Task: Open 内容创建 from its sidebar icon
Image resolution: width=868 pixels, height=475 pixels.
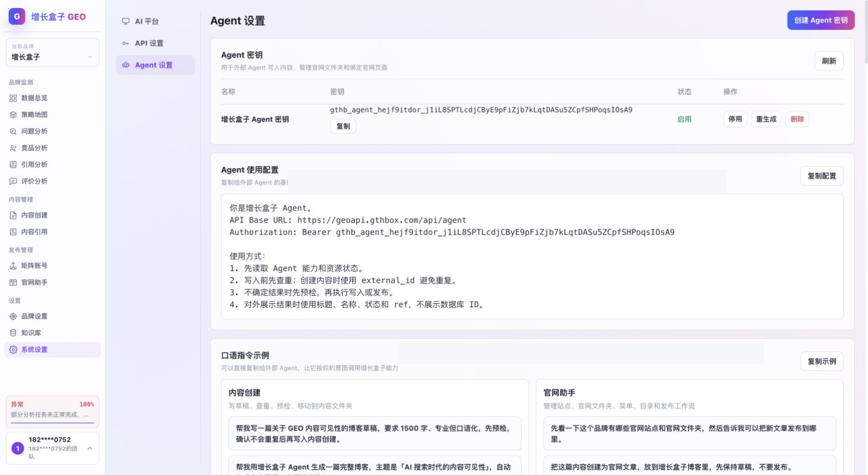Action: (x=13, y=215)
